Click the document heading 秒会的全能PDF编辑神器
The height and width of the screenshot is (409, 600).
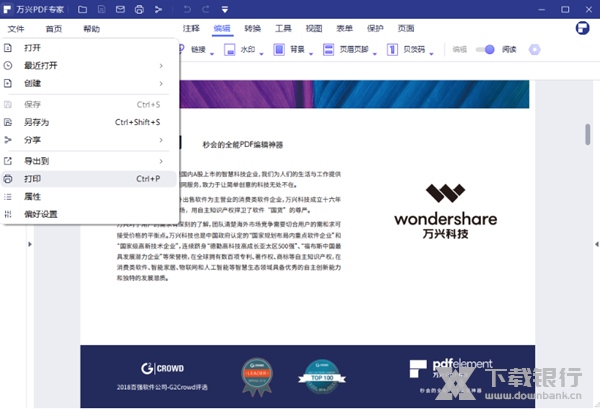[243, 145]
